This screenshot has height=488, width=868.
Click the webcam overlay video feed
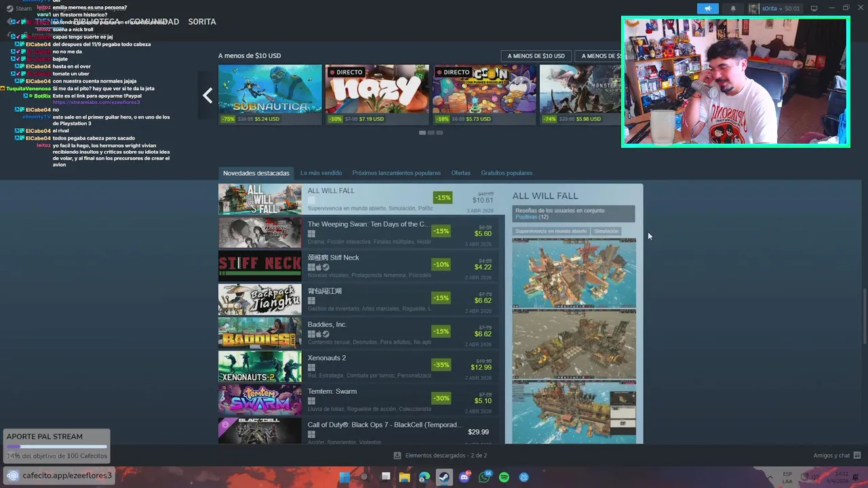coord(736,81)
